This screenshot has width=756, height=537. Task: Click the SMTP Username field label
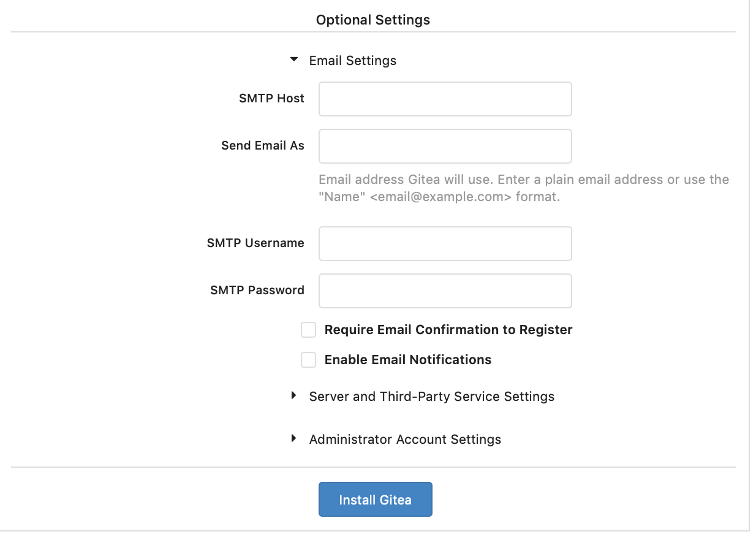click(x=255, y=243)
